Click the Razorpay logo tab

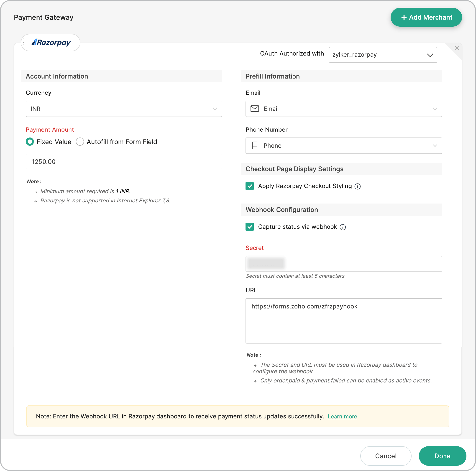[x=51, y=42]
